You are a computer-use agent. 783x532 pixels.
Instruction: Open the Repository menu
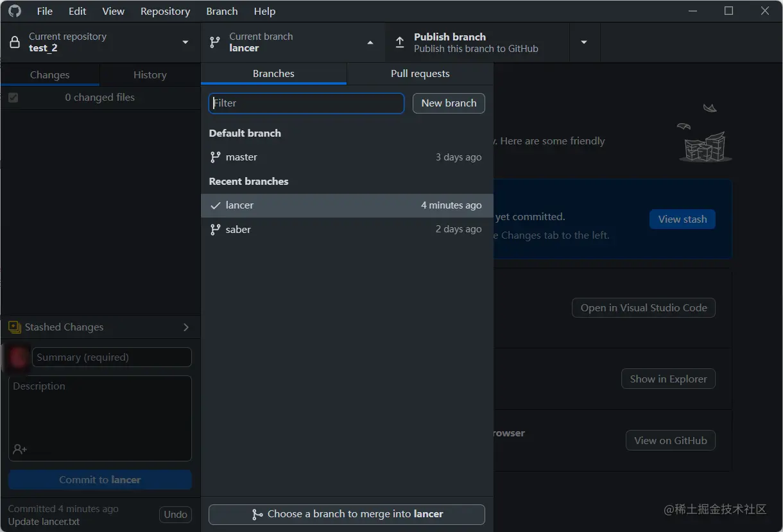click(x=166, y=11)
